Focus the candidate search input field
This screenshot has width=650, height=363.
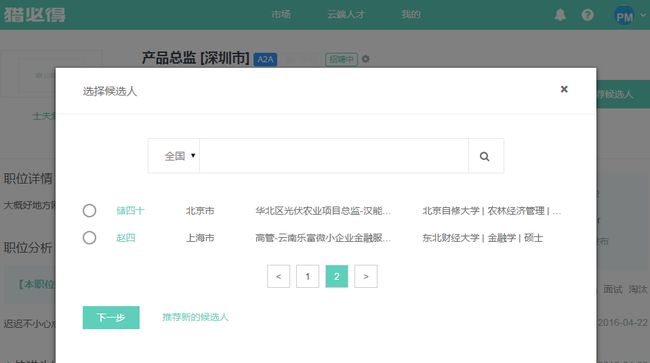click(x=334, y=156)
